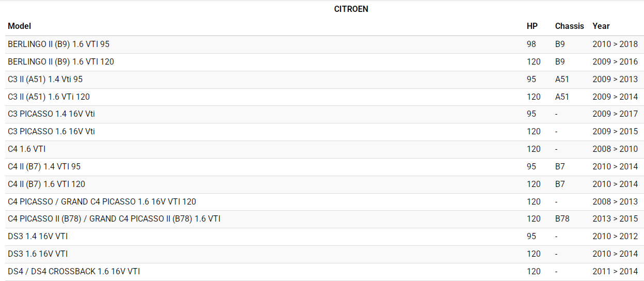Choose C4 II (B7) 1.6 VTI 120
Screen dimensions: 644x281
click(46, 184)
